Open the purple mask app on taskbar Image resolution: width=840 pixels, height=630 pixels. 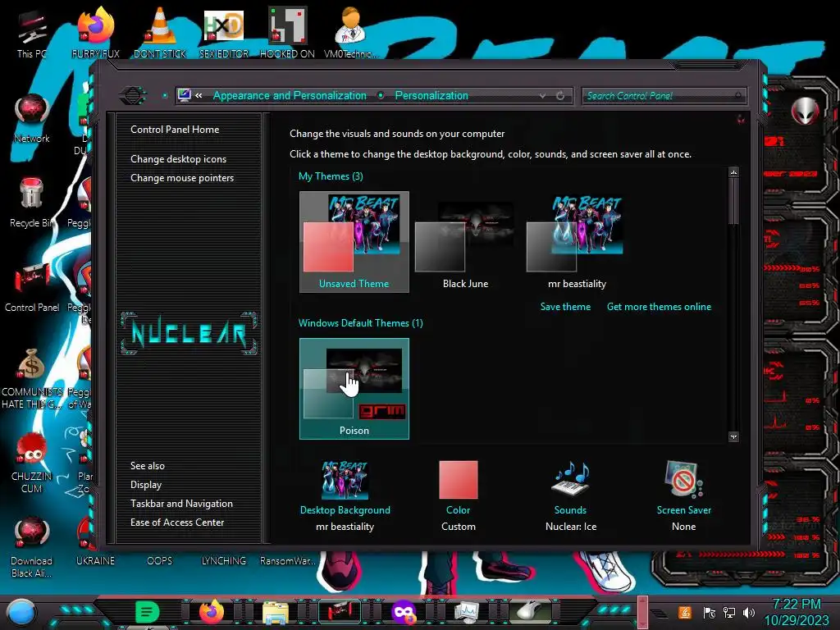point(404,612)
